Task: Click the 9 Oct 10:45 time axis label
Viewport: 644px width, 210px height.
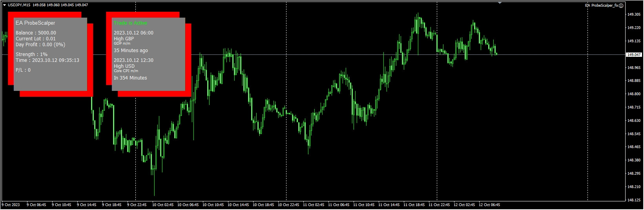Action: 61,205
